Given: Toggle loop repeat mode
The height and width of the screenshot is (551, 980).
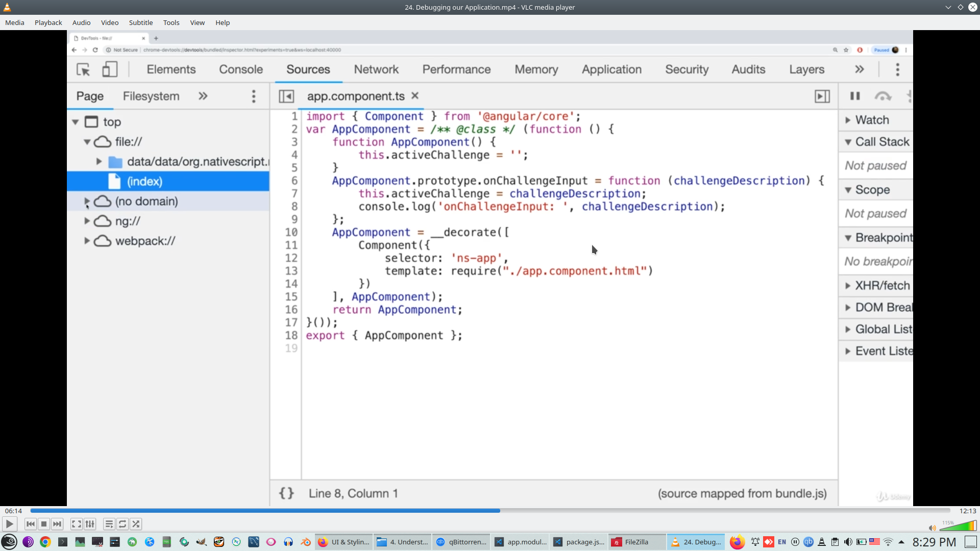Looking at the screenshot, I should 122,524.
